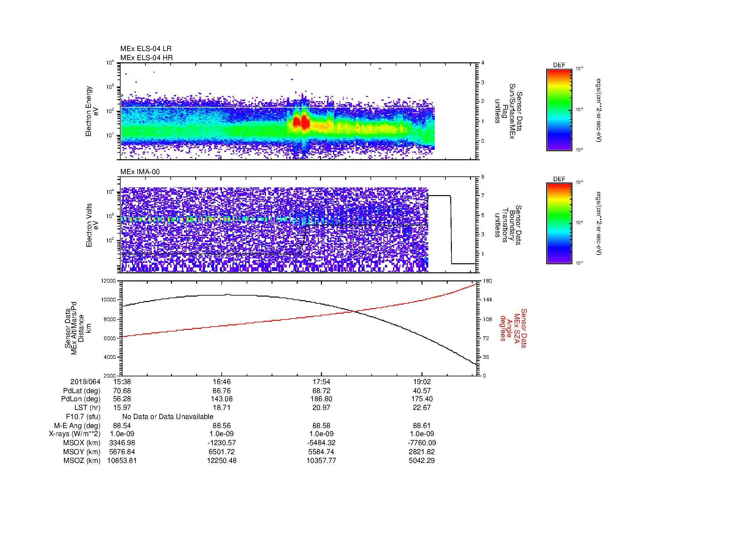This screenshot has width=756, height=534.
Task: Click the 17:54 time tick label
Action: 322,382
